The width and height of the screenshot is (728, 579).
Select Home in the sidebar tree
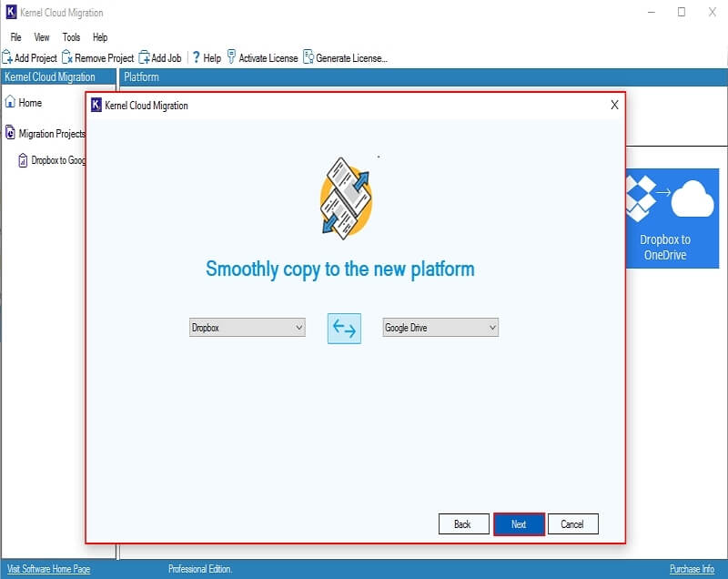pyautogui.click(x=30, y=103)
